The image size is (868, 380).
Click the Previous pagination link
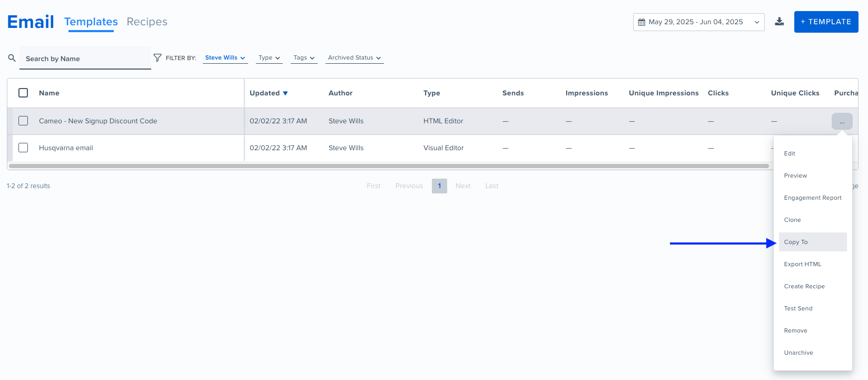pos(409,186)
